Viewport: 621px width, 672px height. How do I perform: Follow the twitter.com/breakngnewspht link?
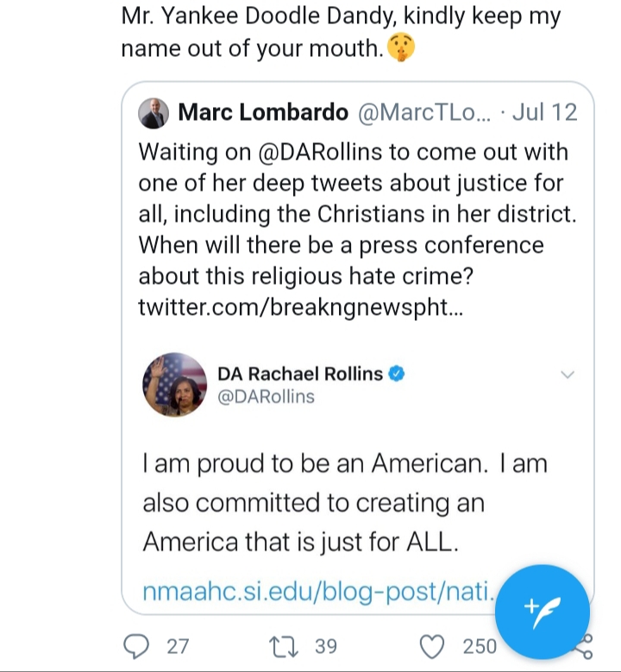pyautogui.click(x=301, y=308)
